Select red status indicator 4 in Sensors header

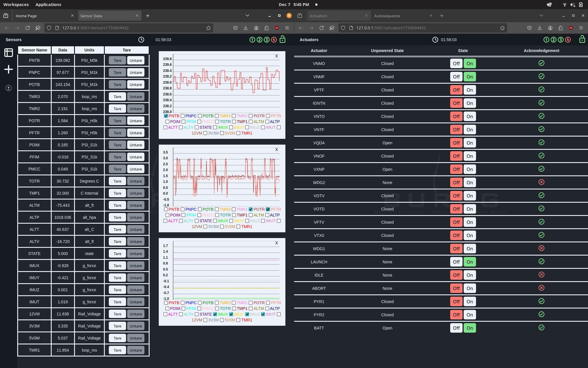click(x=274, y=40)
